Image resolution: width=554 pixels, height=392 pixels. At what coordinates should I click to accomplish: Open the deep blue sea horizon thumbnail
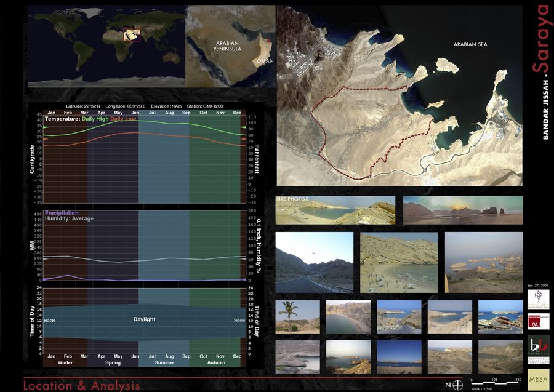(399, 357)
